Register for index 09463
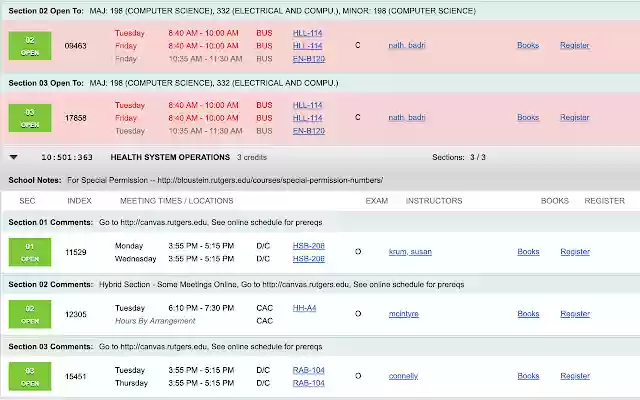This screenshot has height=400, width=640. [574, 45]
